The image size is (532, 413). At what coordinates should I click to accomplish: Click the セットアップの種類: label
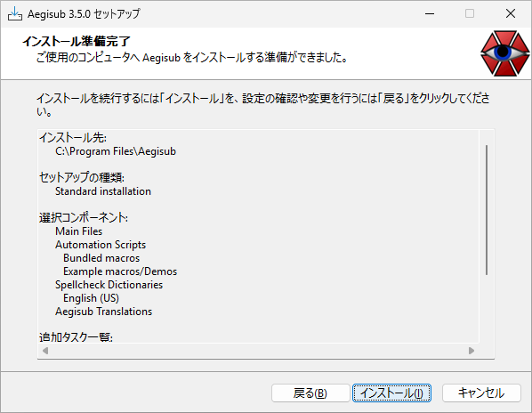coord(82,178)
